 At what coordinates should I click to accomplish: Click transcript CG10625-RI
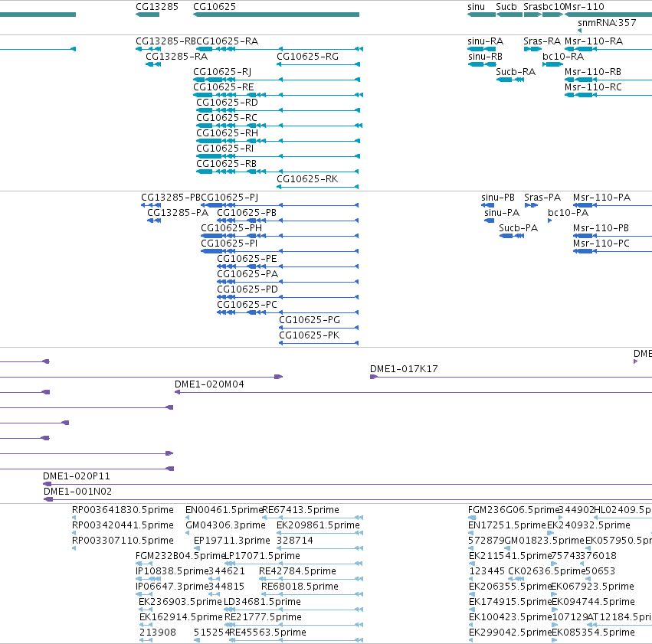(x=225, y=149)
